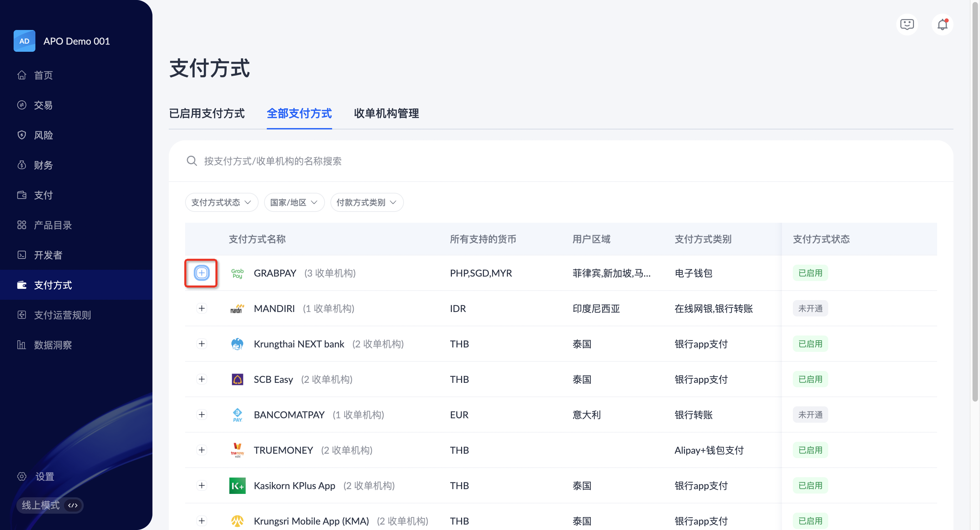This screenshot has width=980, height=530.
Task: Click the GrabPay logo icon
Action: [238, 273]
